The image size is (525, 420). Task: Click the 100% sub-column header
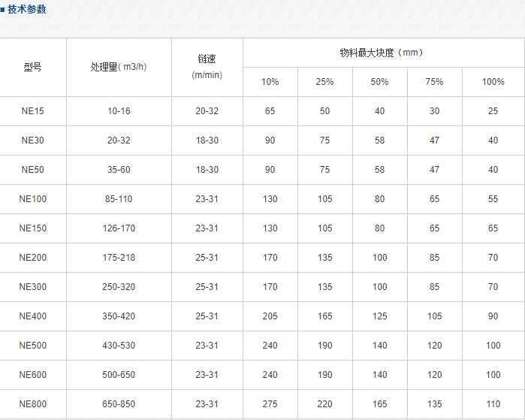[493, 82]
